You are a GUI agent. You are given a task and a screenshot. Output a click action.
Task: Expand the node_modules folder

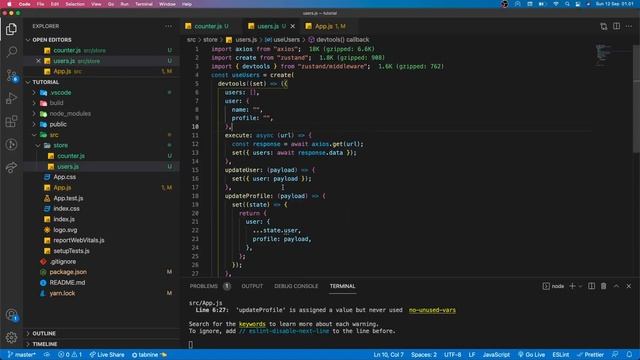[70, 113]
